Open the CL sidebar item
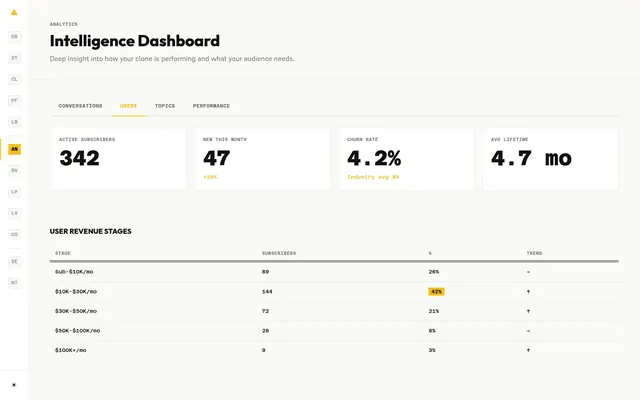Viewport: 640px width, 400px height. coord(14,79)
